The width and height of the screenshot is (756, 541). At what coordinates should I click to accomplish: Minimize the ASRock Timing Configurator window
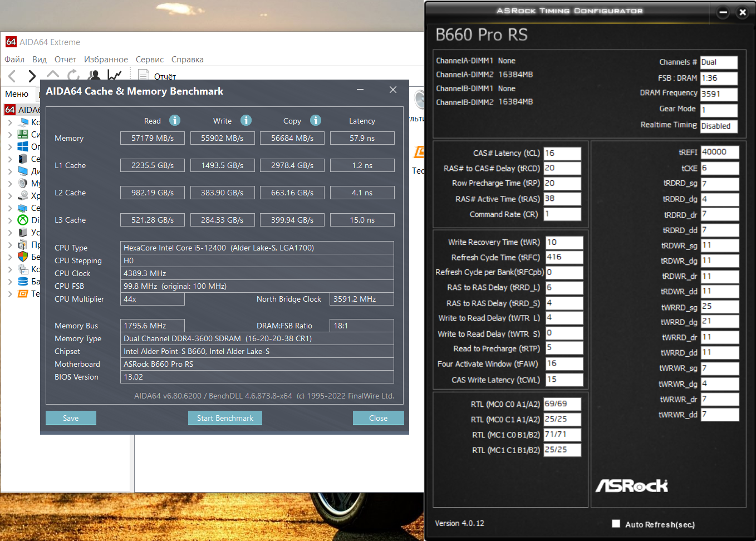tap(723, 12)
